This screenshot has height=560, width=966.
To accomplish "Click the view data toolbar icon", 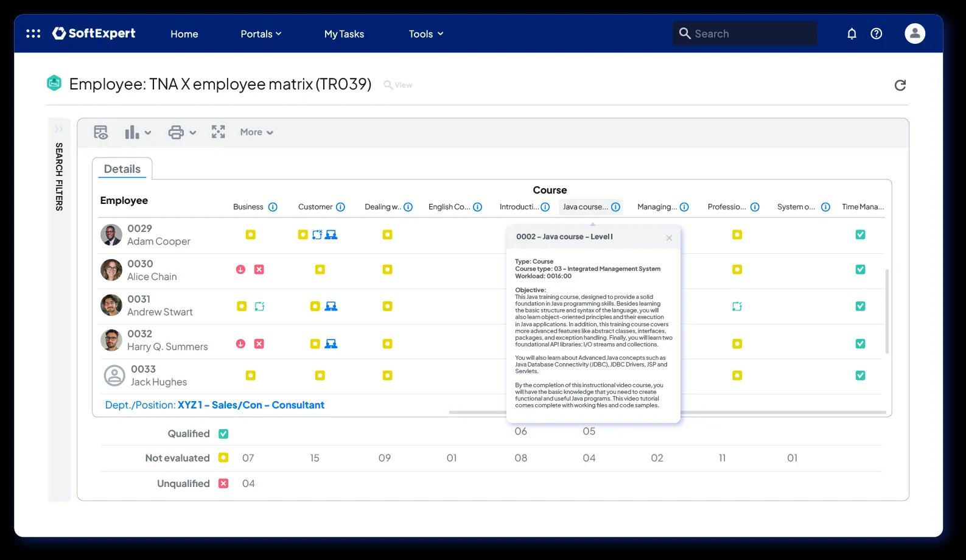I will coord(101,132).
